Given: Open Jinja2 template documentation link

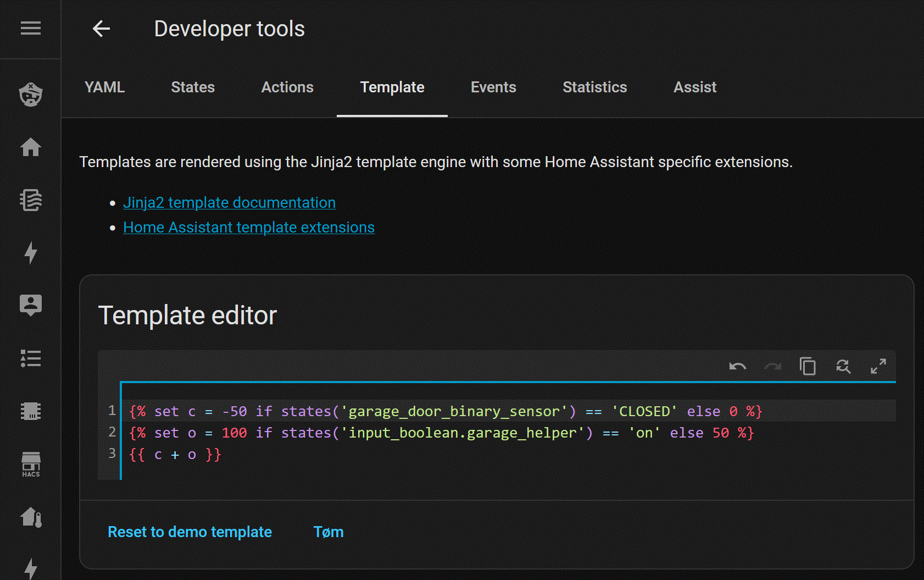Looking at the screenshot, I should click(229, 203).
